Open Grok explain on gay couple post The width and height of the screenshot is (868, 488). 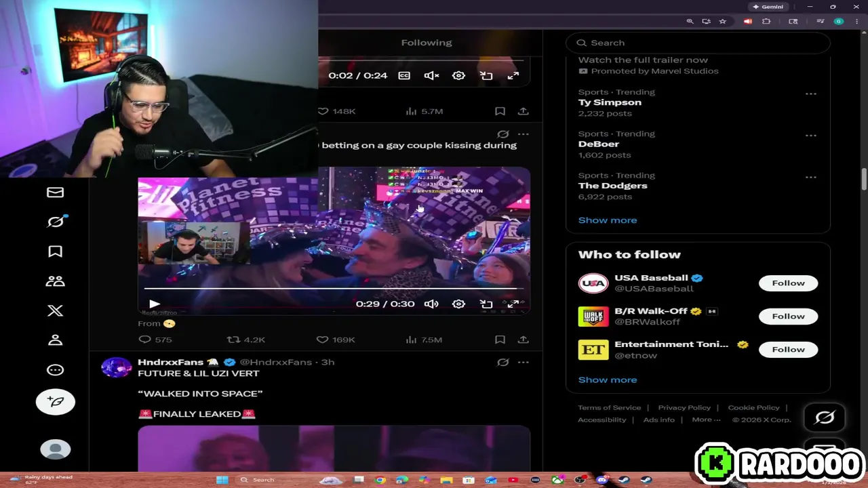pyautogui.click(x=502, y=134)
